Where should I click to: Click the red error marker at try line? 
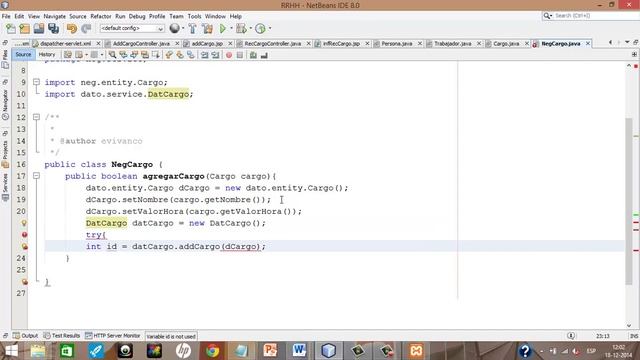point(24,235)
